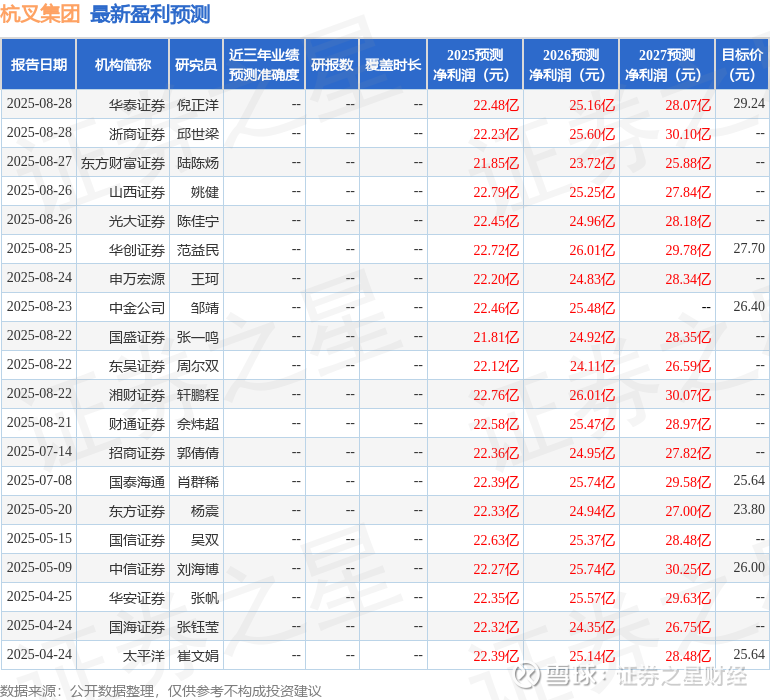This screenshot has width=770, height=700.
Task: Click researcher name 郭倩倩
Action: pyautogui.click(x=198, y=453)
